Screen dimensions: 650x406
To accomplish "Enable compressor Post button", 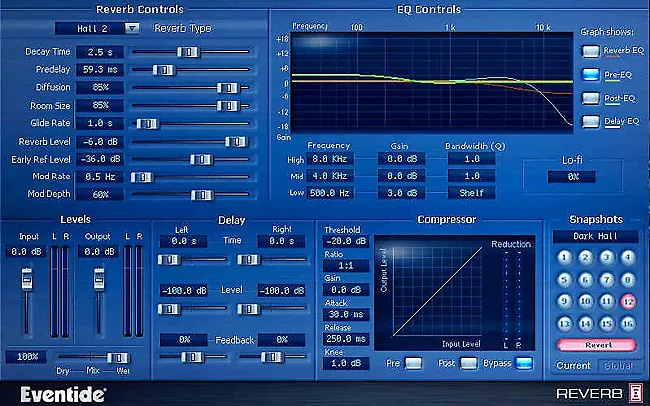I will click(x=468, y=363).
